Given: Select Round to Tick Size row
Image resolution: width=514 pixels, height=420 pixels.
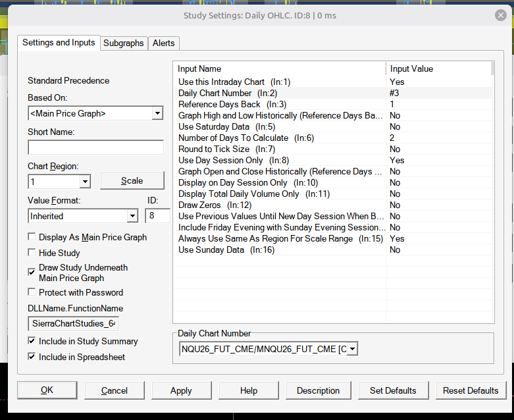Looking at the screenshot, I should [333, 149].
